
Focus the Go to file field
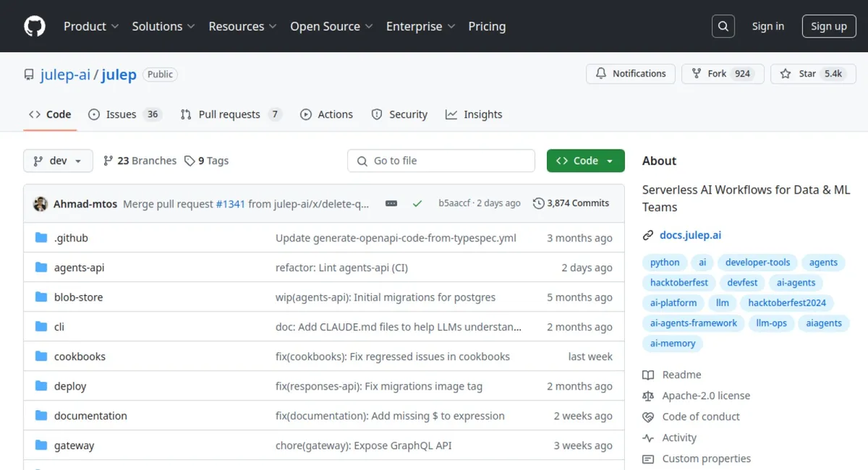pos(441,161)
